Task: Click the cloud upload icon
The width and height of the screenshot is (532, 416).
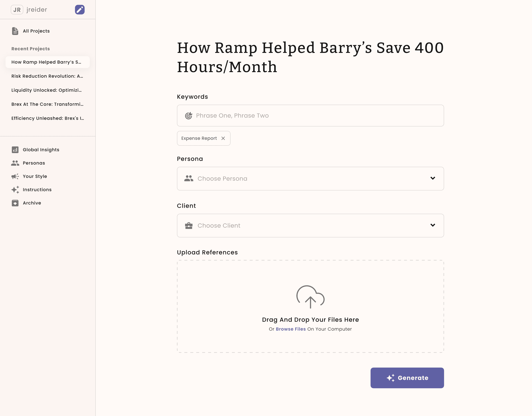Action: (310, 297)
